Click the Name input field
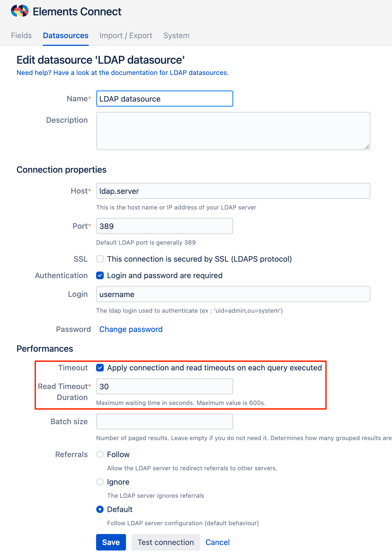392x559 pixels. [x=164, y=99]
